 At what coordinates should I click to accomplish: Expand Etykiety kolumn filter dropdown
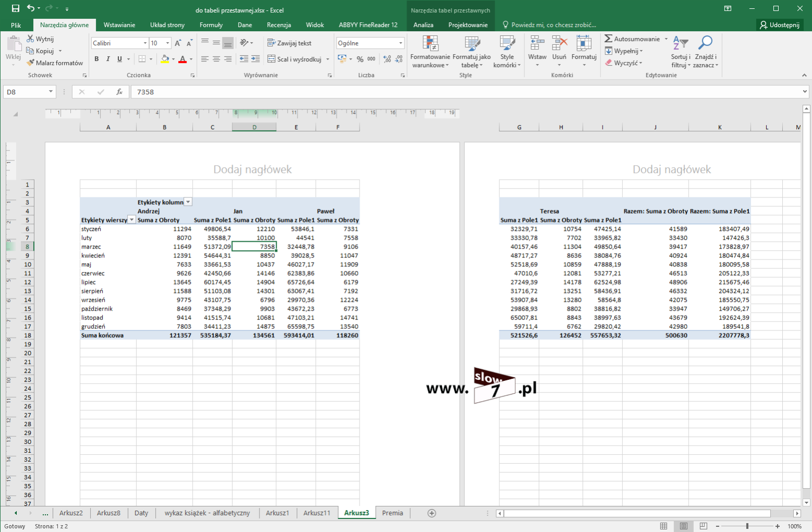[x=188, y=202]
